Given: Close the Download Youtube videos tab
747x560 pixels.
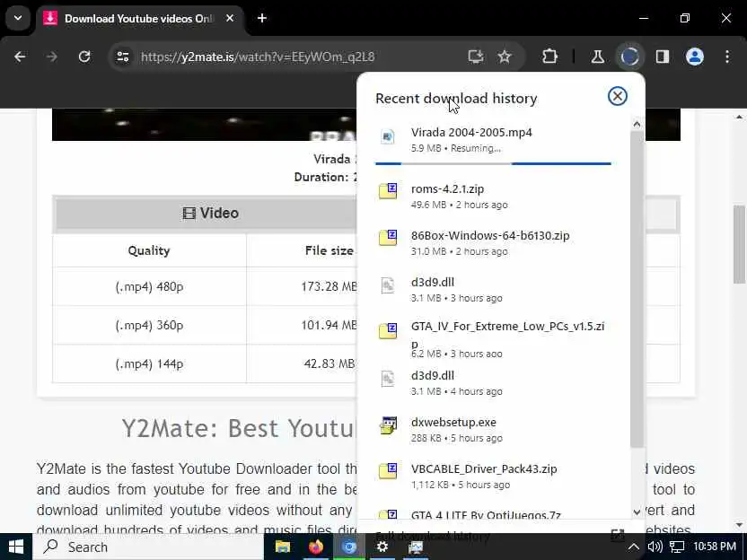Looking at the screenshot, I should tap(230, 19).
